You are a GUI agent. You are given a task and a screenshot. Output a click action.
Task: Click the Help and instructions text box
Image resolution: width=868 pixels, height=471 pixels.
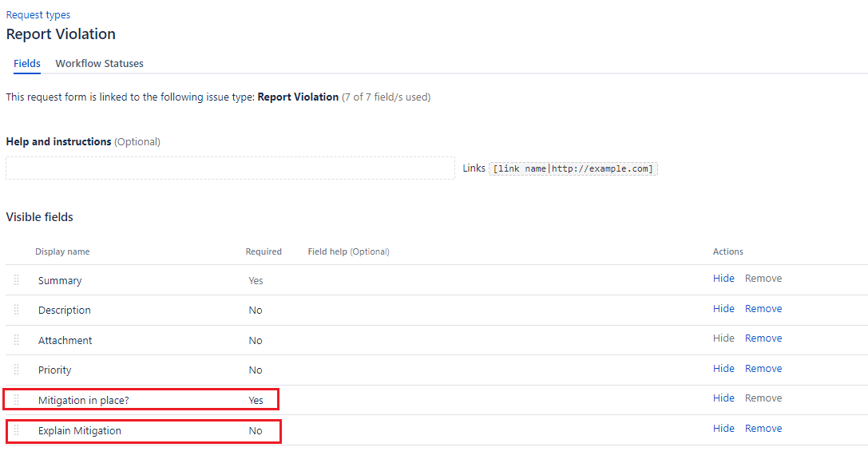(230, 168)
